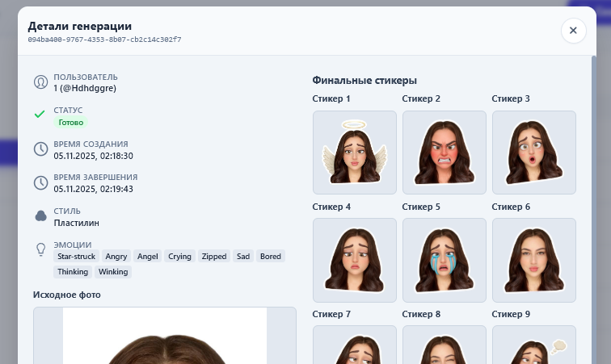
Task: Open Sticker 4 sad thumbnail
Action: click(x=355, y=260)
